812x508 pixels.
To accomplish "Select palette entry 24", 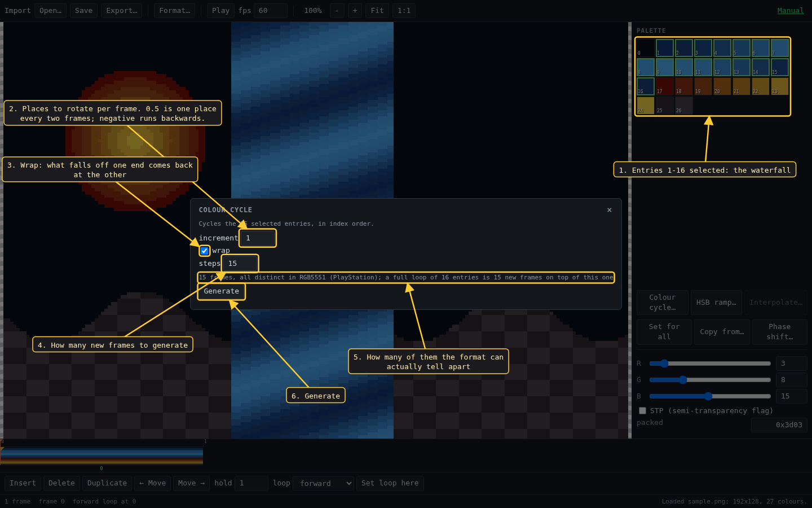I will click(646, 106).
